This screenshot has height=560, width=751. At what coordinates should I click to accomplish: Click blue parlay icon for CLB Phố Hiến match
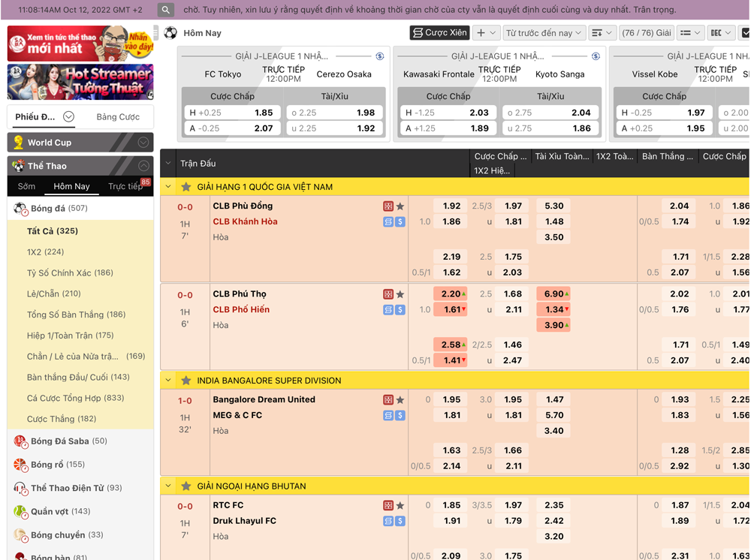388,310
